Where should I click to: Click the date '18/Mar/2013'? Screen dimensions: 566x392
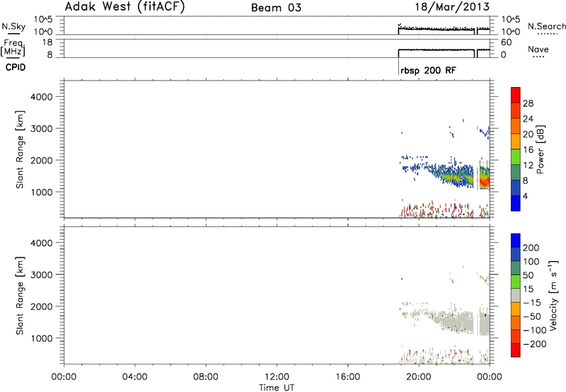click(452, 6)
